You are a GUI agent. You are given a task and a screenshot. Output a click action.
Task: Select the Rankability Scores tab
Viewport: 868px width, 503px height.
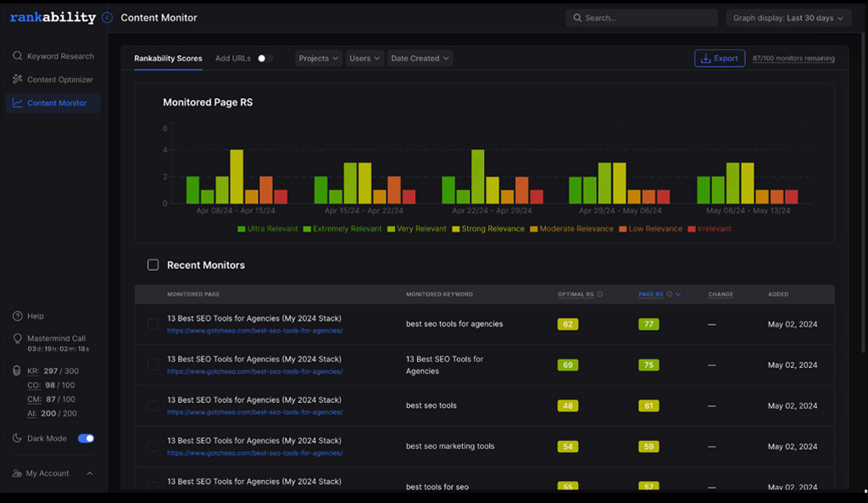coord(168,59)
